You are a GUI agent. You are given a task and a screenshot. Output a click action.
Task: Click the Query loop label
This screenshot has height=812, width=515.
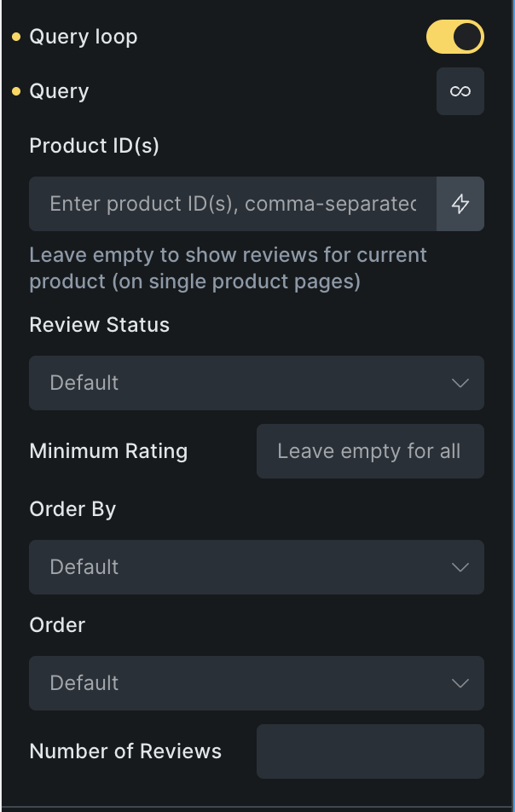pos(84,37)
